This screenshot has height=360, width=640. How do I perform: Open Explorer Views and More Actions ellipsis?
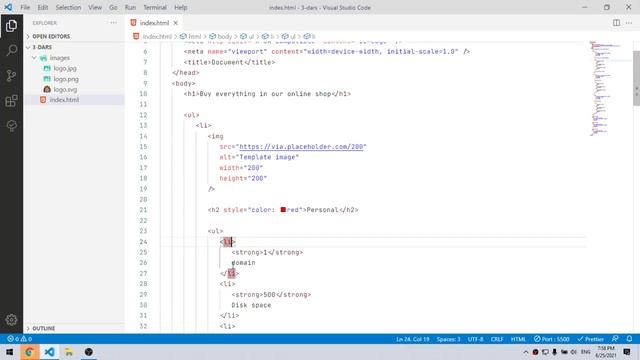113,23
